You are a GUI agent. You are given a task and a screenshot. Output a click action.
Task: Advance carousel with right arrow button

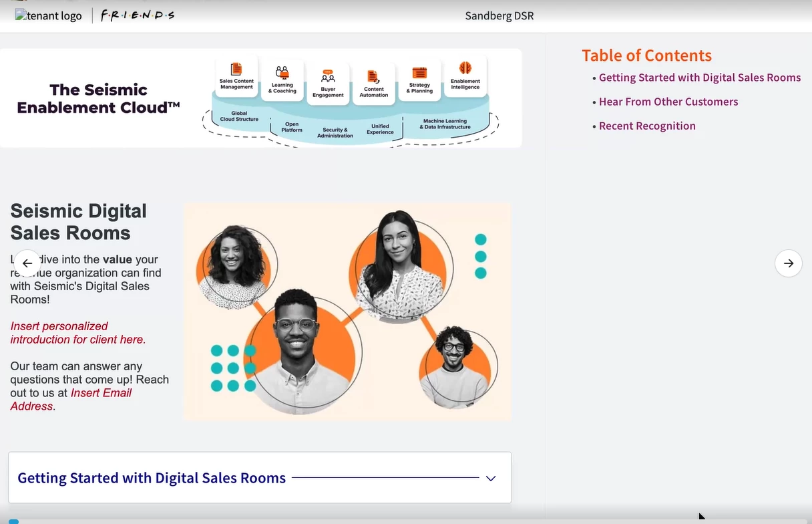click(x=789, y=263)
